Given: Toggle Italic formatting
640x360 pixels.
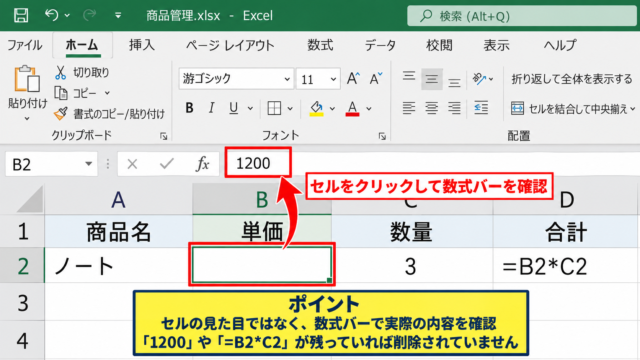Looking at the screenshot, I should click(x=211, y=108).
